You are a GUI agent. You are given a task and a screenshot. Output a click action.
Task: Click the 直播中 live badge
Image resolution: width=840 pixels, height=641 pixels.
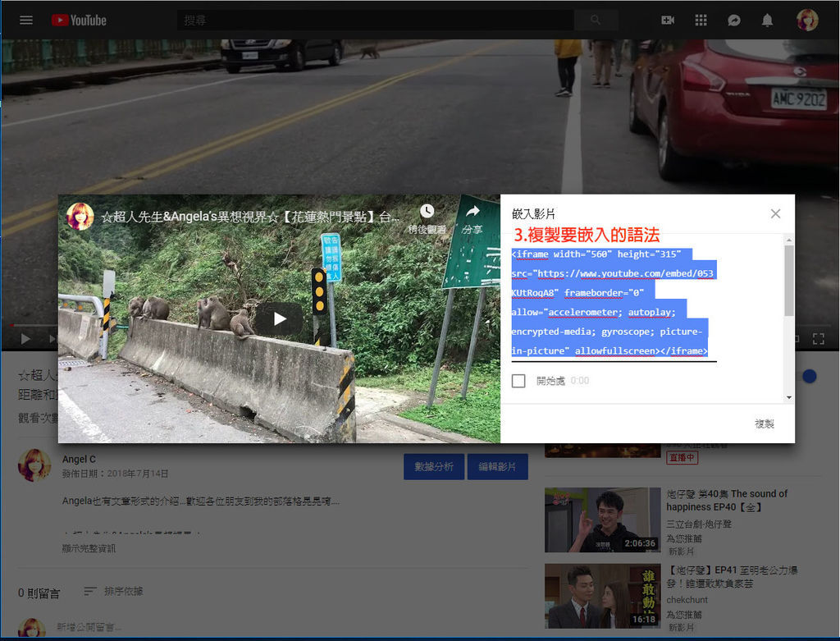click(682, 457)
